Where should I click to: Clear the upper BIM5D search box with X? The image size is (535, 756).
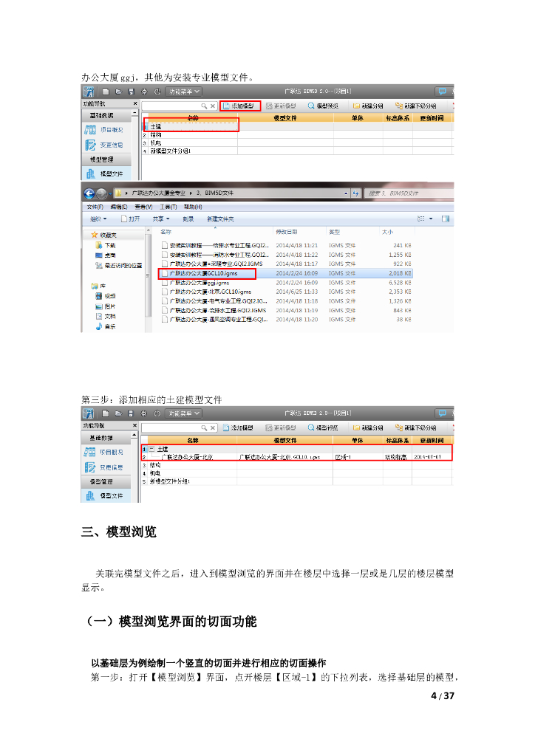[212, 106]
